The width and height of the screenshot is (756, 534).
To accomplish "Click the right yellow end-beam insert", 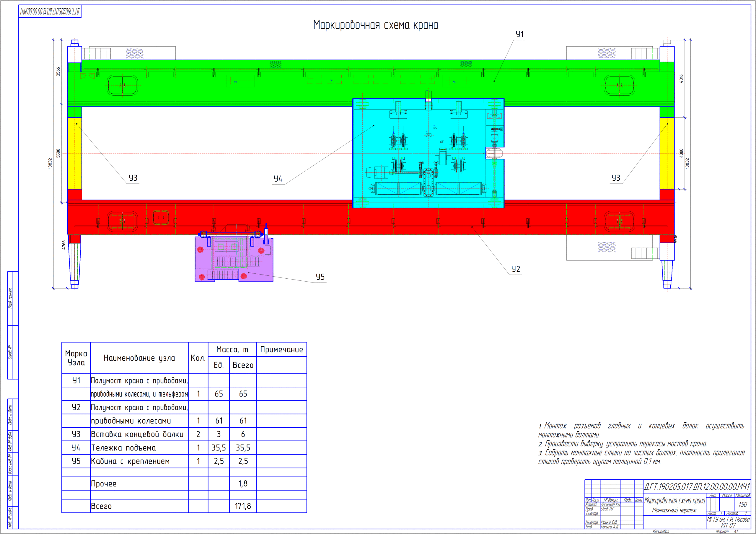I will 667,153.
